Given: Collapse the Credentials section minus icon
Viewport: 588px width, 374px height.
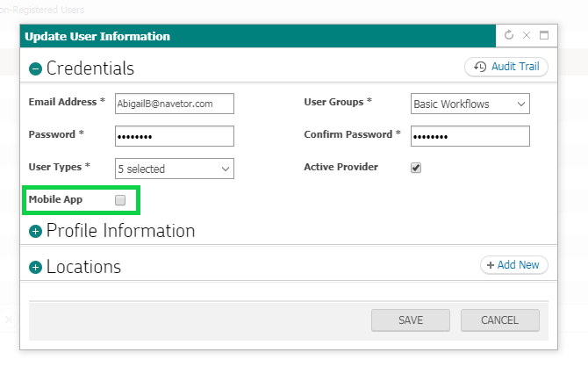Looking at the screenshot, I should pos(36,68).
